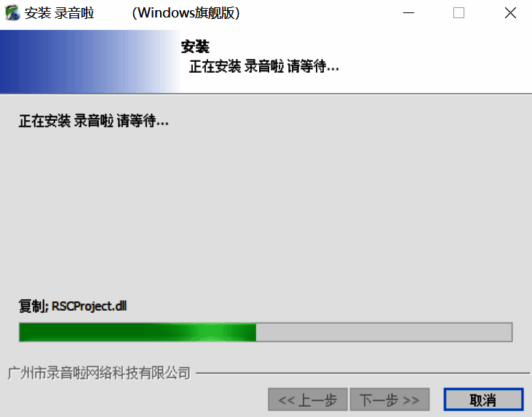Click the body status text 正在安装 录音啦 请等待
Screen dimensions: 532x417
(94, 121)
